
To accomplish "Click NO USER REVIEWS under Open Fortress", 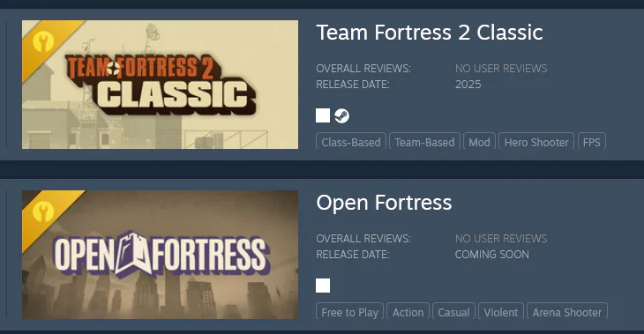I will pyautogui.click(x=501, y=239).
